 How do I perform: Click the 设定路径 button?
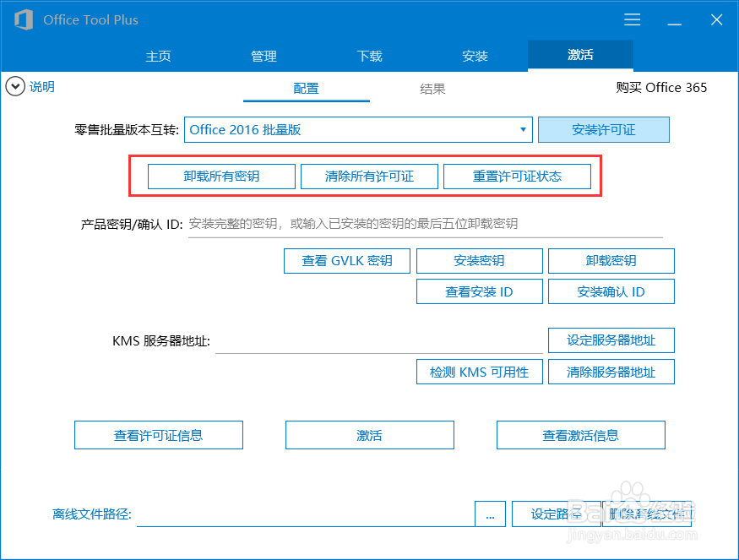556,514
